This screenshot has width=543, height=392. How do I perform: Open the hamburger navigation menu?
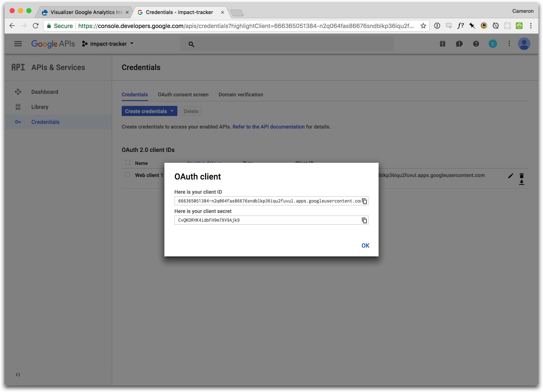click(x=18, y=44)
